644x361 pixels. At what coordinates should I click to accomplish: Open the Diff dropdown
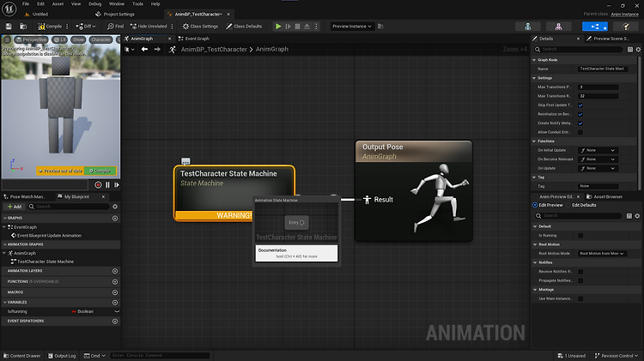point(85,27)
